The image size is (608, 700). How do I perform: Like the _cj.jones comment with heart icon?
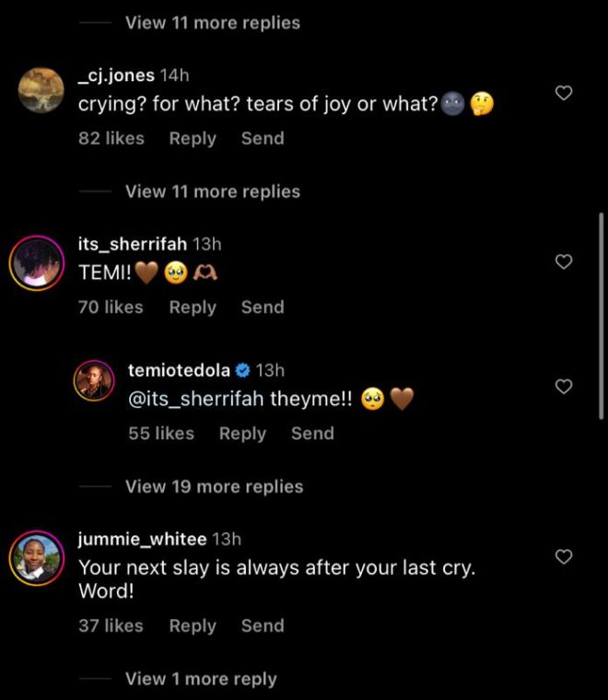point(565,93)
